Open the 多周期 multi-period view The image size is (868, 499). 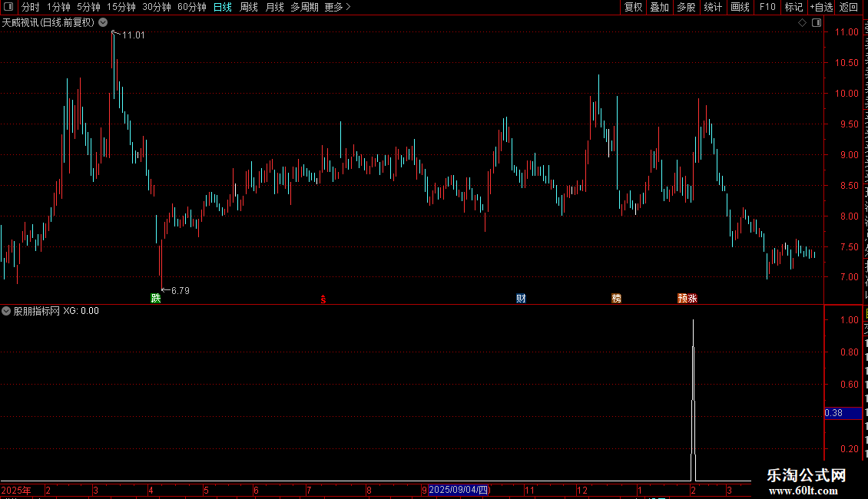click(x=304, y=7)
